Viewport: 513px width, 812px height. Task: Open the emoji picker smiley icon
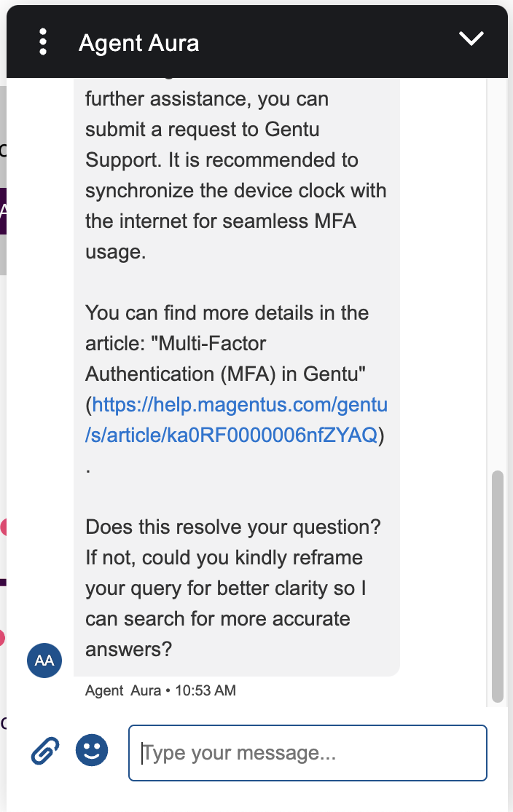point(92,749)
